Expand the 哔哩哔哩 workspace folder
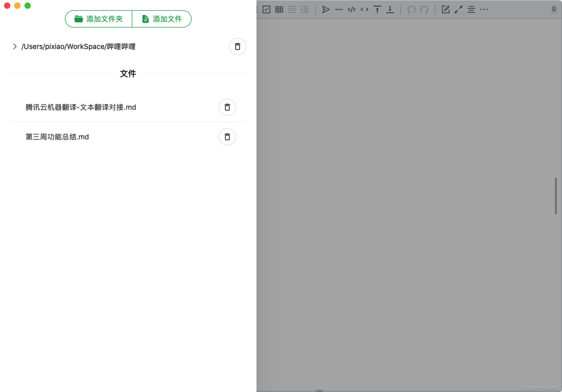This screenshot has height=392, width=562. coord(15,46)
